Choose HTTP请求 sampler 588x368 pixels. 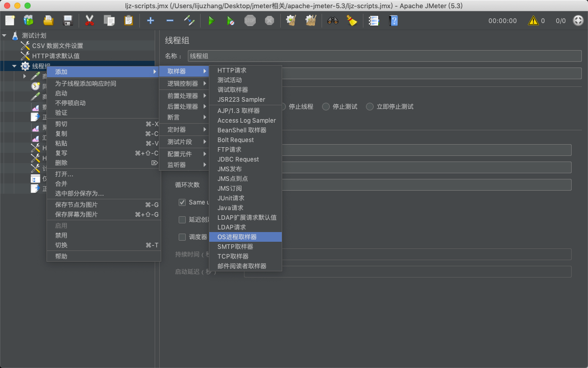[245, 71]
